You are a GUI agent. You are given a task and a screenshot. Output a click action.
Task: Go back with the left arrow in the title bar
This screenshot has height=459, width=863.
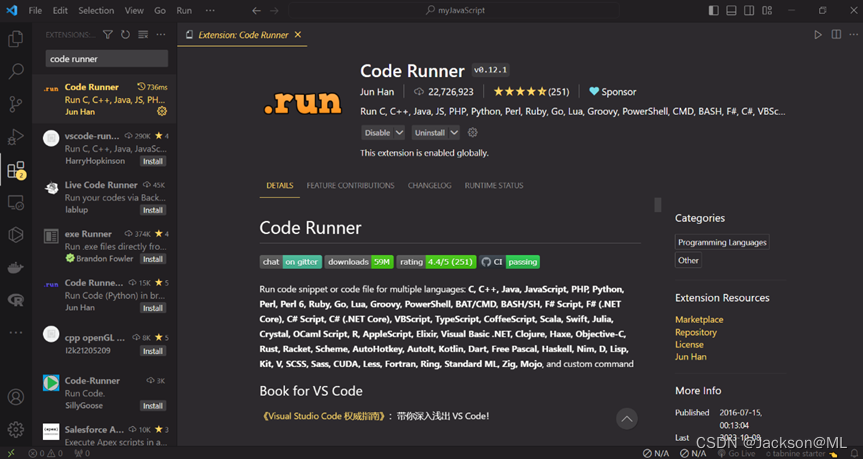click(256, 10)
